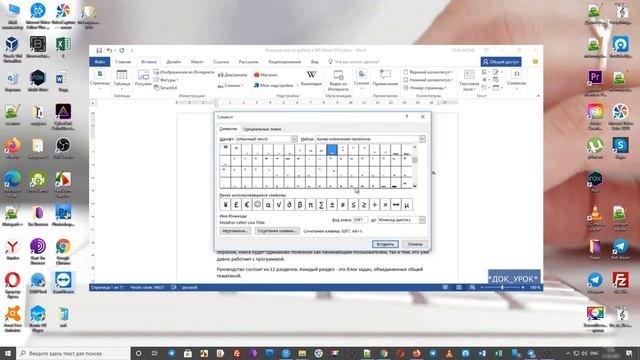Screen dimensions: 640x360
Task: Switch to Специальные знаки tab in dialog
Action: click(262, 129)
